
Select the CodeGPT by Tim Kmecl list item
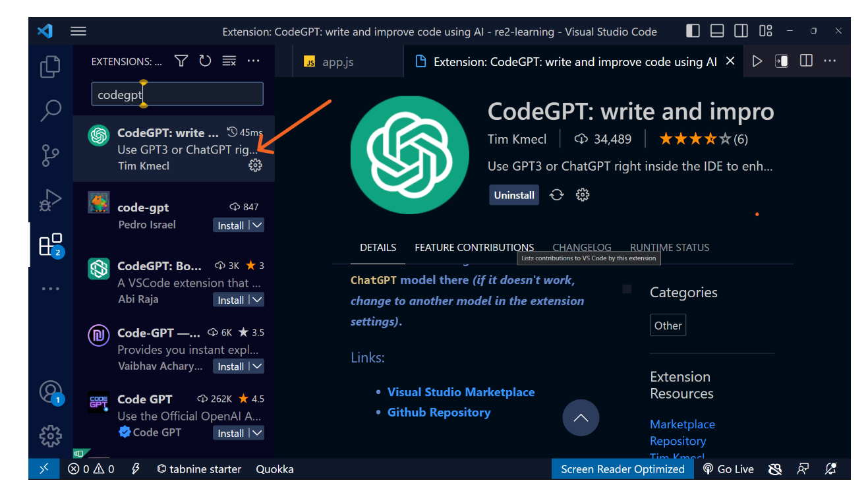(174, 149)
